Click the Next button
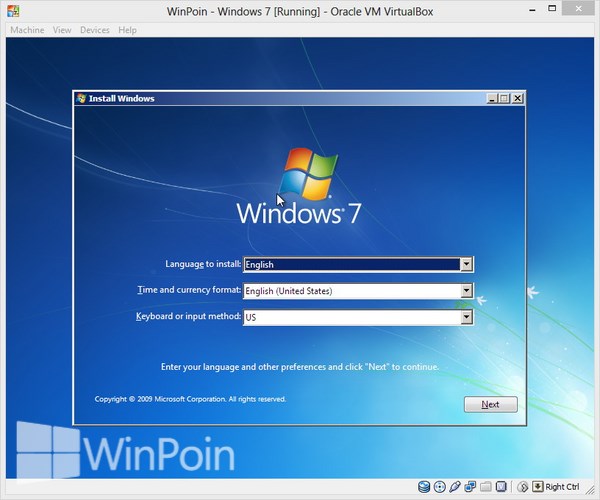600x500 pixels. point(491,404)
